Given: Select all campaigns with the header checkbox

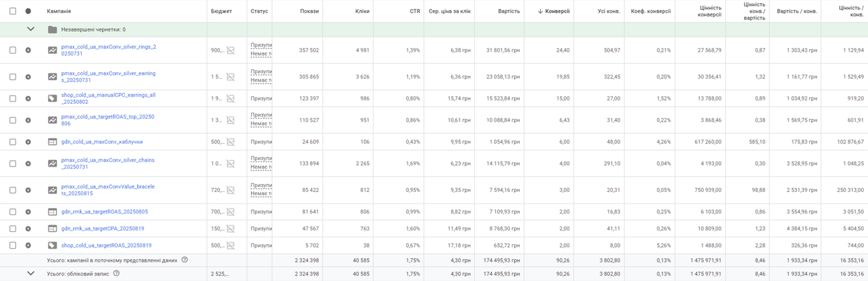Looking at the screenshot, I should tap(13, 11).
